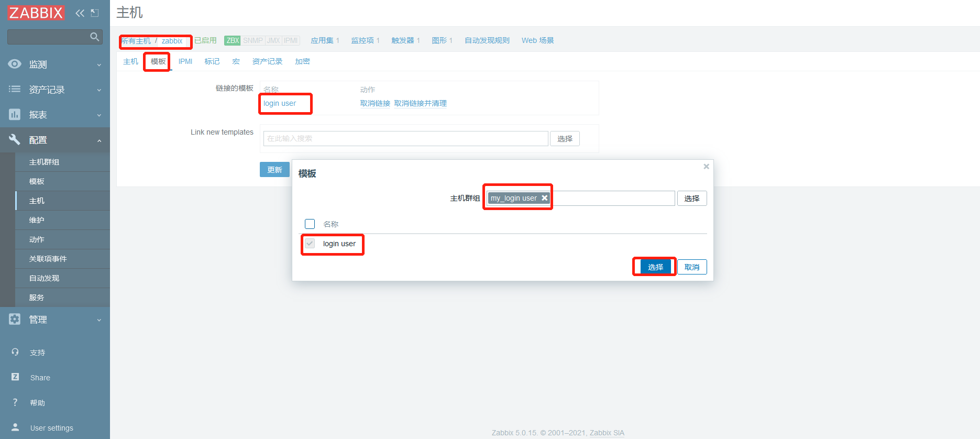Click the question mark icon for 帮助
The height and width of the screenshot is (439, 980).
(x=15, y=402)
